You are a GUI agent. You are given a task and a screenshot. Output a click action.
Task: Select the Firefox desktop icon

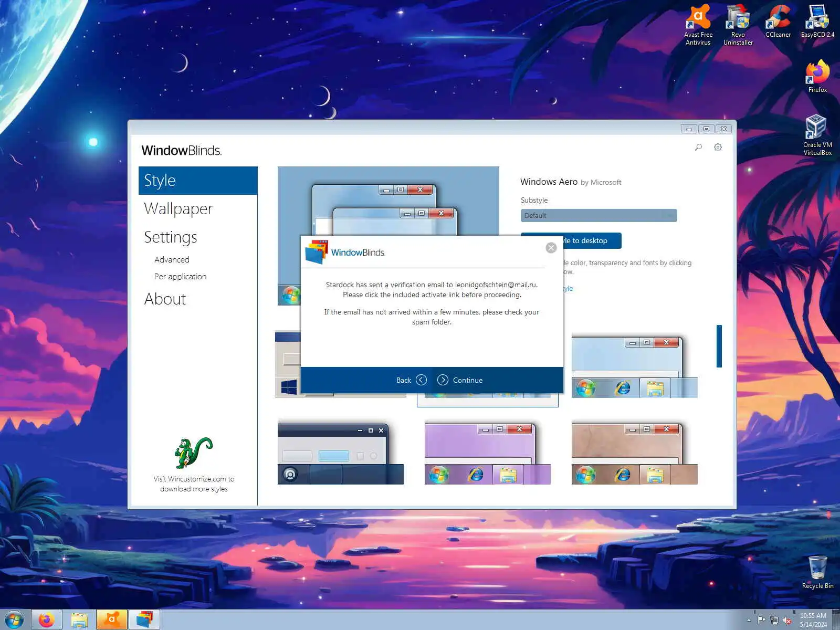pos(817,77)
